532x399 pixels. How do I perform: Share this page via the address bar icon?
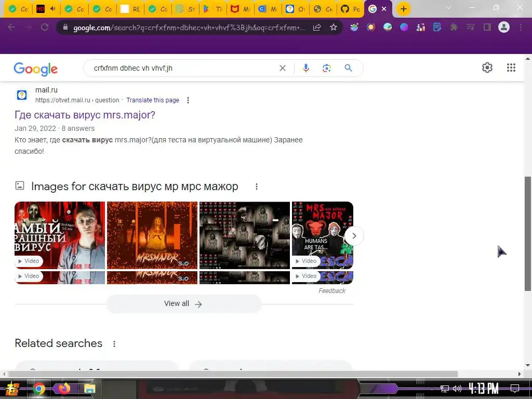point(317,28)
